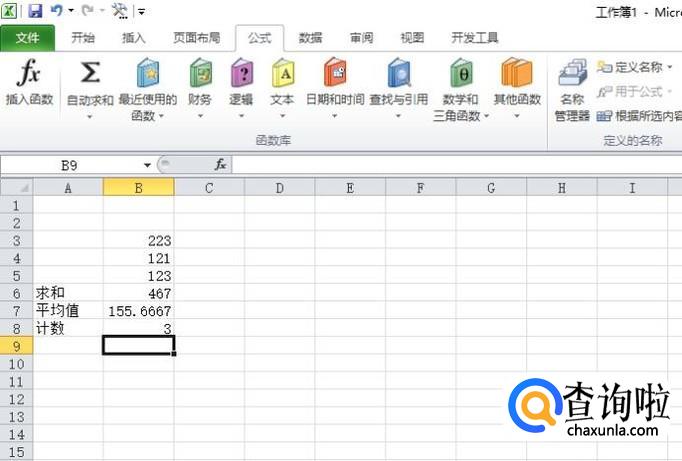The height and width of the screenshot is (461, 682).
Task: Click the Undo arrow icon
Action: click(x=57, y=10)
